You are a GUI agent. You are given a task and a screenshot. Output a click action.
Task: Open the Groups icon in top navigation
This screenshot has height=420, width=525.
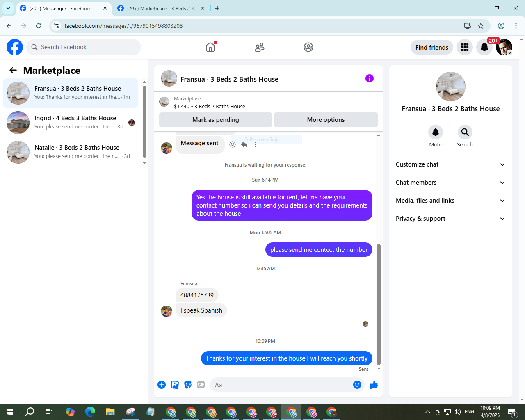point(308,47)
